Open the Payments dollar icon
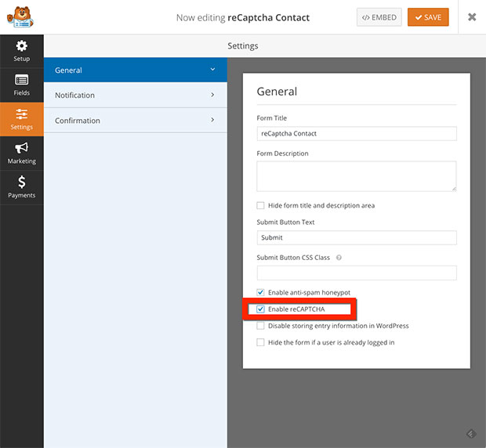 pyautogui.click(x=22, y=182)
